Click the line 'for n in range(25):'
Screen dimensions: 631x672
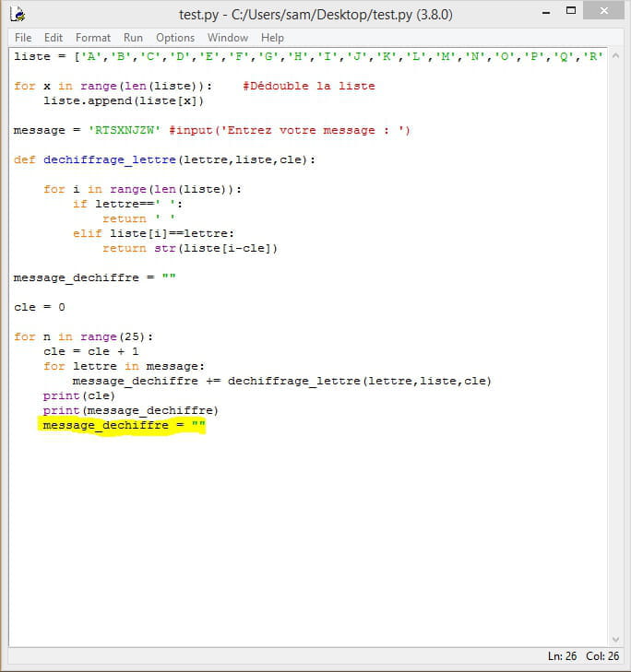click(x=84, y=336)
